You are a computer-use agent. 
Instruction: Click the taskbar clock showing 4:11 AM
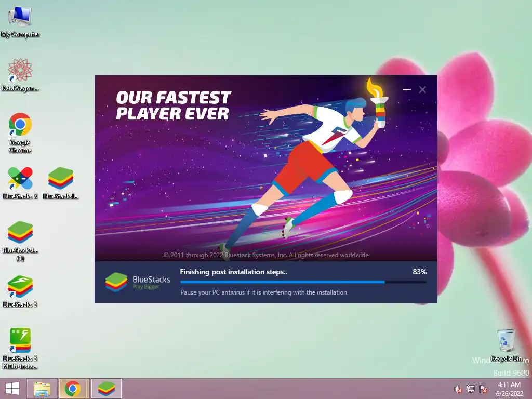click(x=509, y=389)
